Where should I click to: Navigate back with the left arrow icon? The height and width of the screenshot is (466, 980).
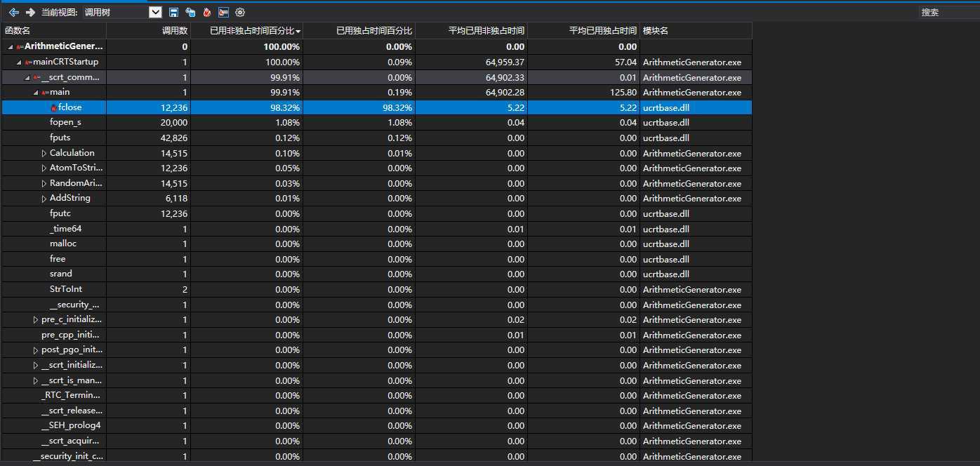[x=14, y=12]
